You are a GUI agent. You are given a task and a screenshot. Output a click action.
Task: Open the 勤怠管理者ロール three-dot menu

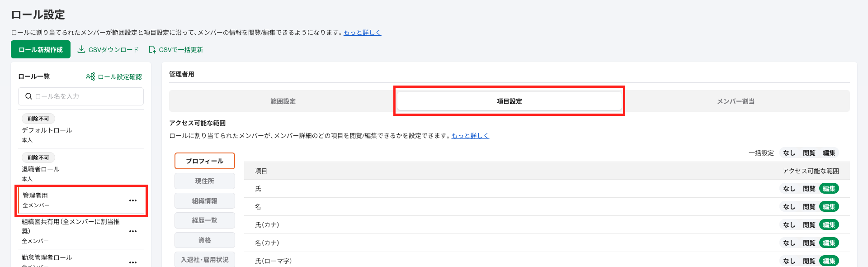133,262
